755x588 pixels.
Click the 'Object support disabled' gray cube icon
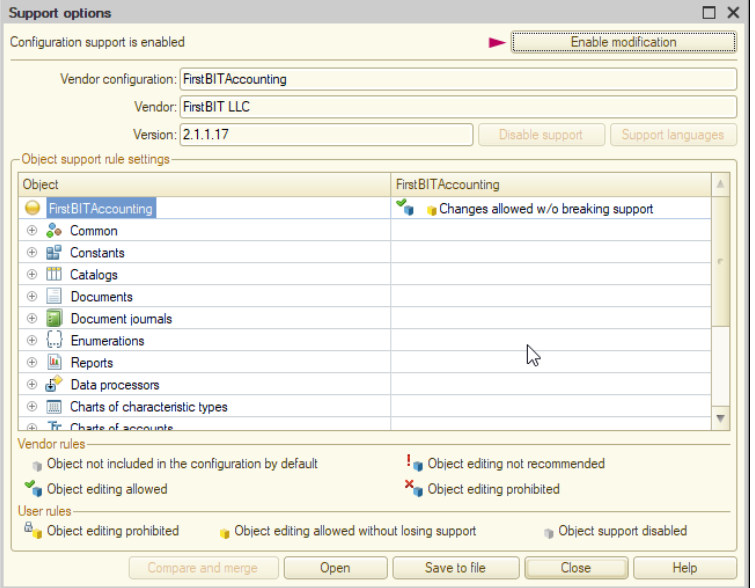pos(548,533)
